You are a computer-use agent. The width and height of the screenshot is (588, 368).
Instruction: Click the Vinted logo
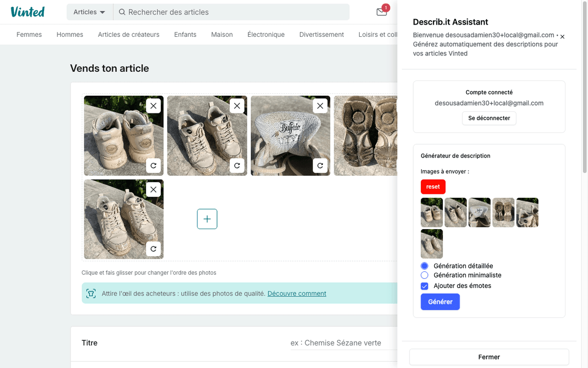click(27, 12)
